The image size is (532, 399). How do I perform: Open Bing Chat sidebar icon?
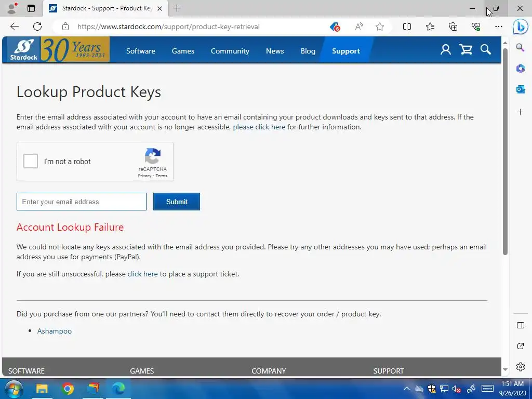[520, 27]
